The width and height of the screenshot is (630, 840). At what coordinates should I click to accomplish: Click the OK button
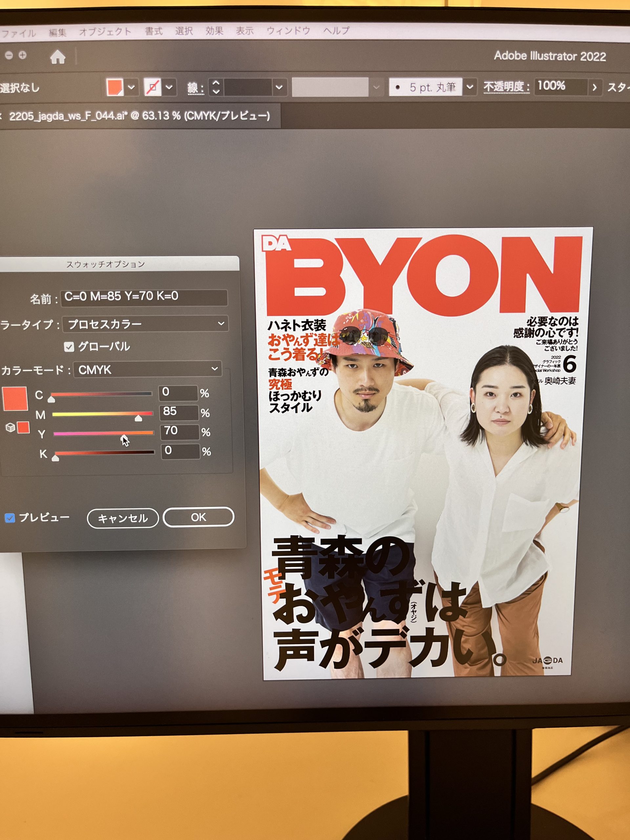coord(198,517)
